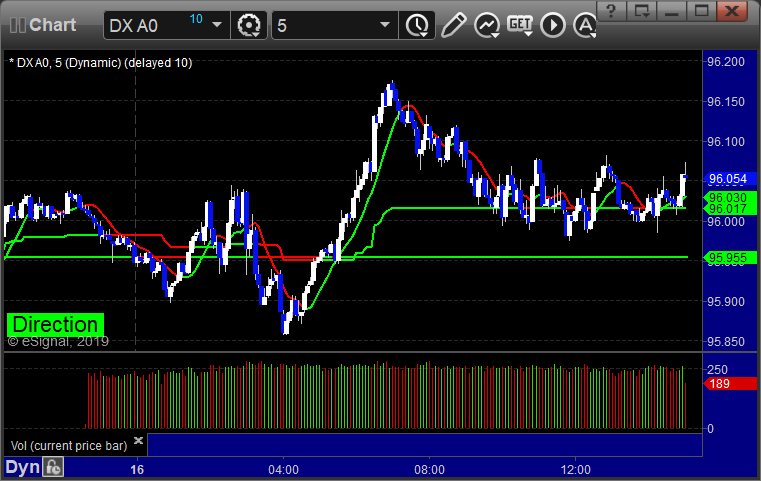
Task: Click the symbol settings gear icon
Action: coord(248,25)
